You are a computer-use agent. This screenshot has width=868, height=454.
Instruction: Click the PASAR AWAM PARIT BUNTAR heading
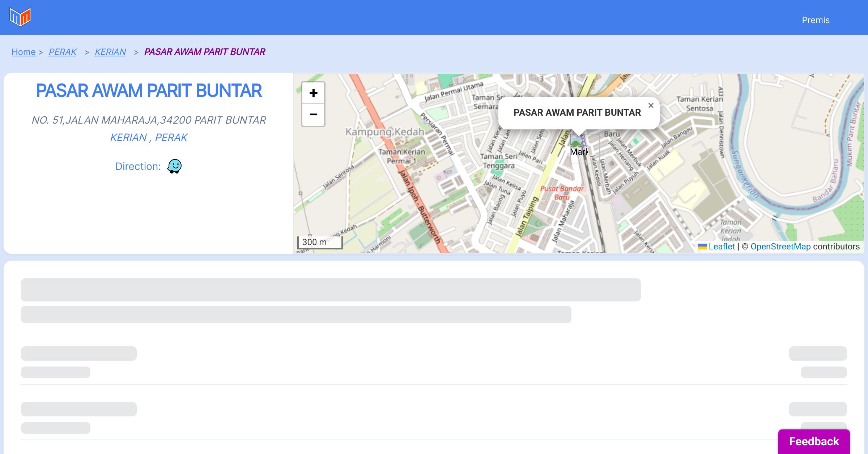tap(149, 91)
